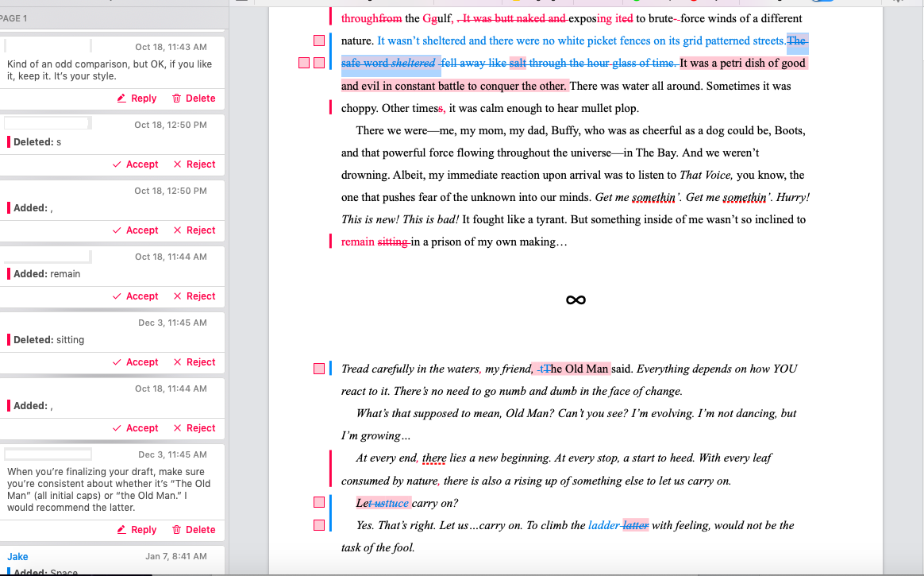Click the 'Jake' author name in the changes pane

coord(17,557)
